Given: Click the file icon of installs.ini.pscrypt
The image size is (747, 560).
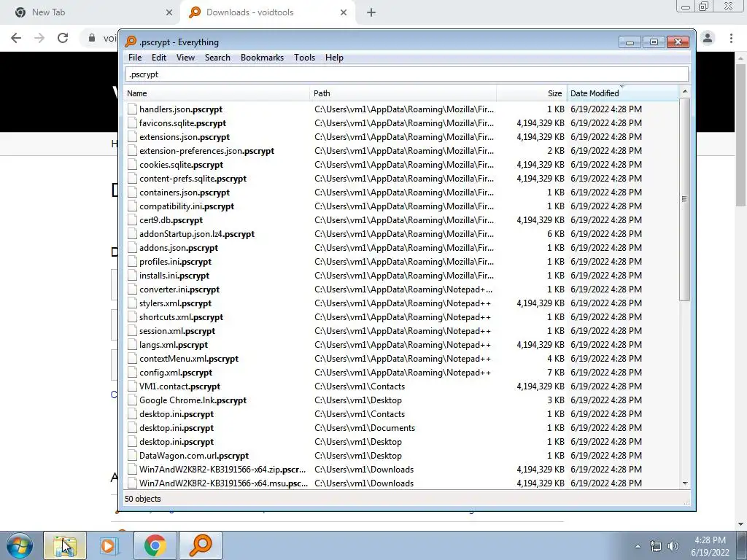Looking at the screenshot, I should pos(132,275).
